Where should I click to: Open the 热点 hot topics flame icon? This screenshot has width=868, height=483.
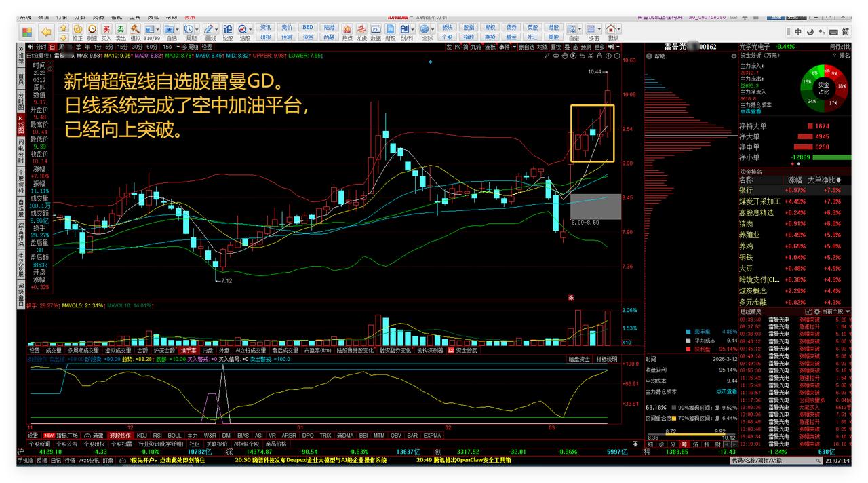coord(347,30)
